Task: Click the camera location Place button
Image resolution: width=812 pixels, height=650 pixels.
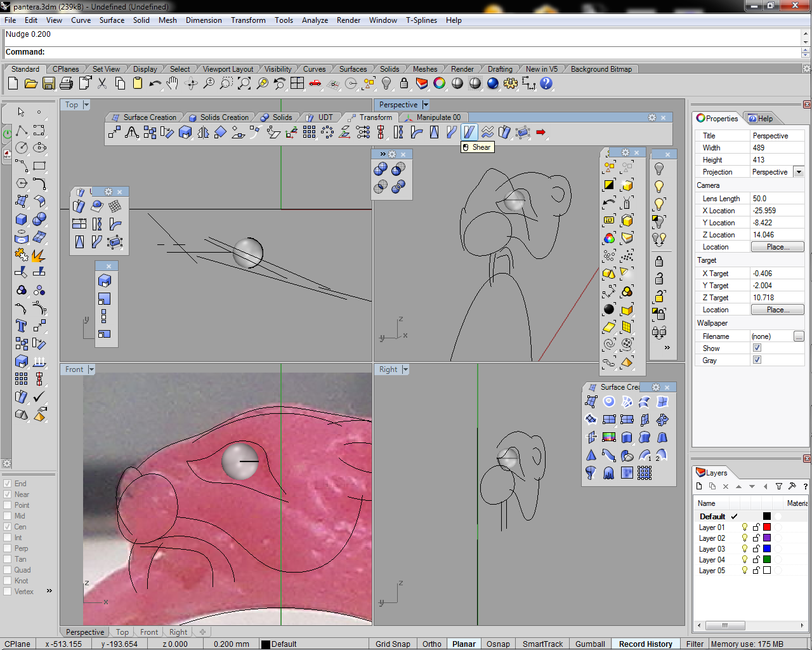Action: tap(777, 247)
